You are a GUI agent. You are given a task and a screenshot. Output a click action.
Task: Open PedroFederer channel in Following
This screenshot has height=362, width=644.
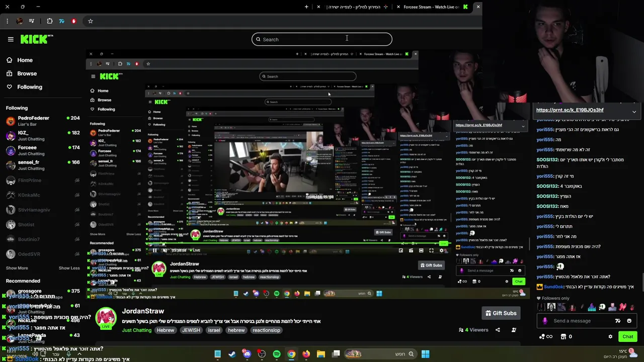[x=42, y=121]
